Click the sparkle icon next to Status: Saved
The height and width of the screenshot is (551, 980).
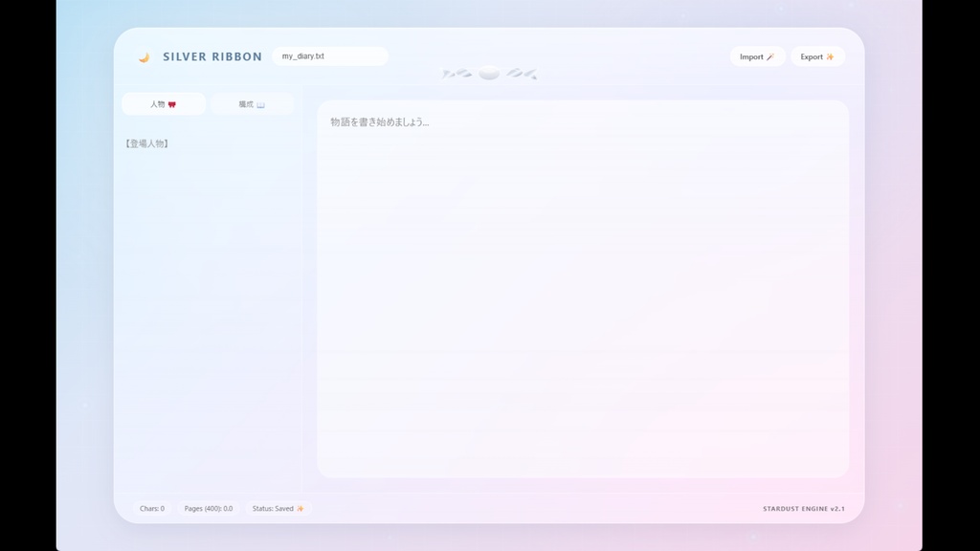pos(301,508)
